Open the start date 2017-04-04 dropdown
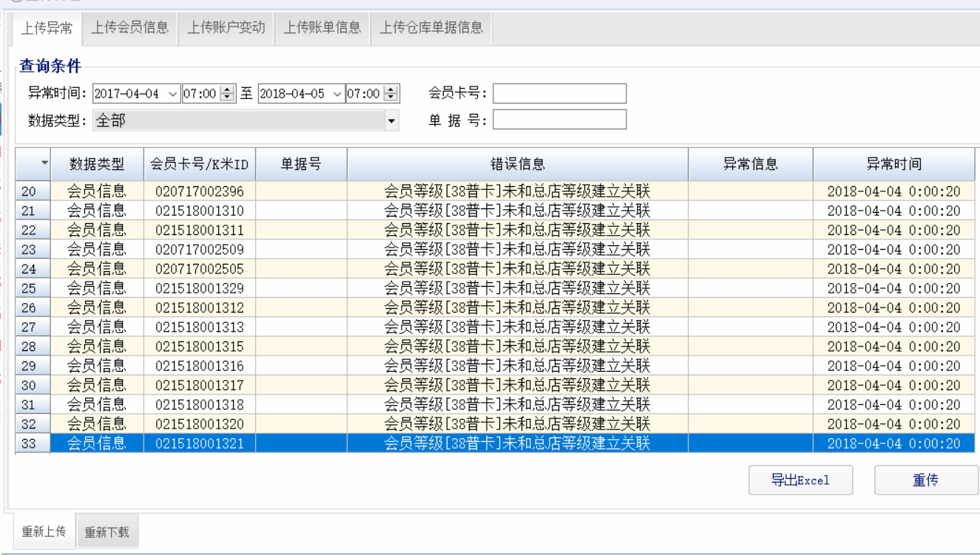The image size is (980, 555). (x=173, y=94)
